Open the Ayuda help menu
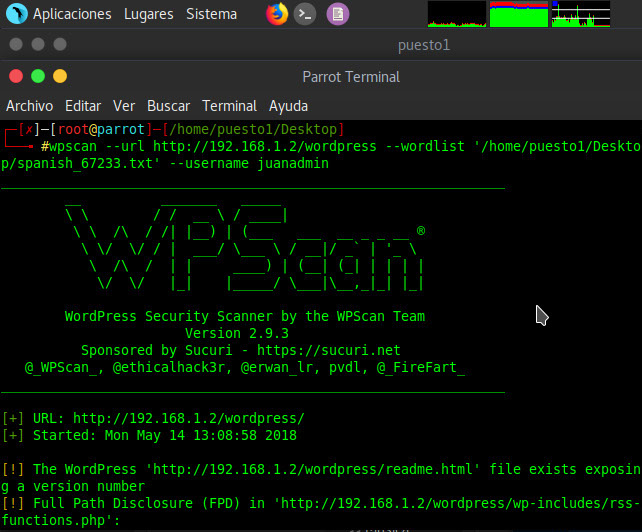 point(289,106)
